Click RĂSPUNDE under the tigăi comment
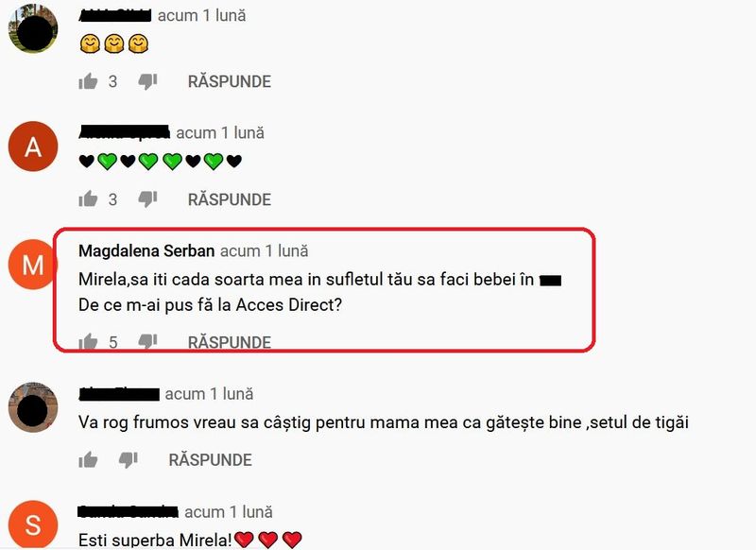 point(210,460)
